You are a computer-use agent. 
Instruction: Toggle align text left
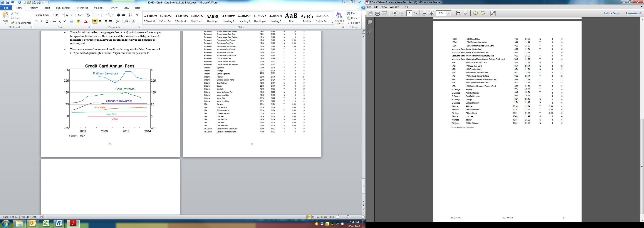[x=95, y=21]
